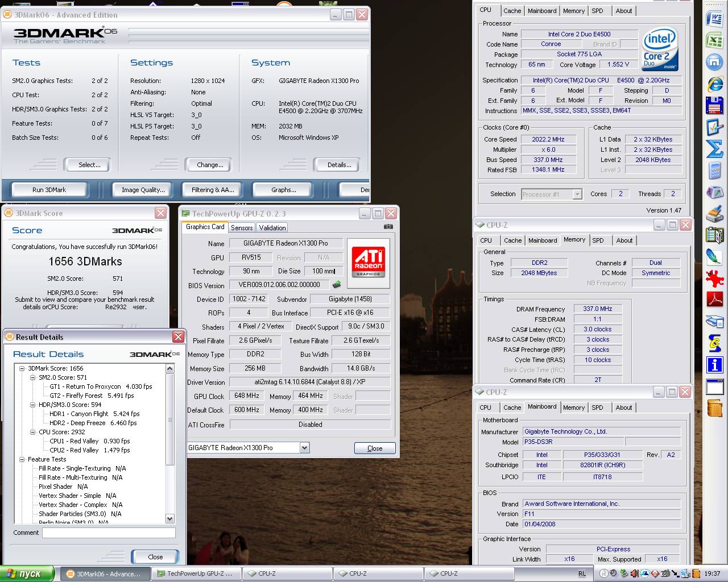Save BIOS using chip icon in GPU-Z
The image size is (728, 582).
[337, 285]
